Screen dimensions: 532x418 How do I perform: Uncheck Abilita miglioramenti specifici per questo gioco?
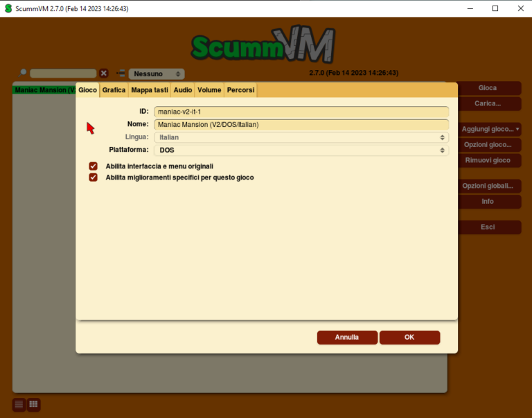click(x=93, y=177)
